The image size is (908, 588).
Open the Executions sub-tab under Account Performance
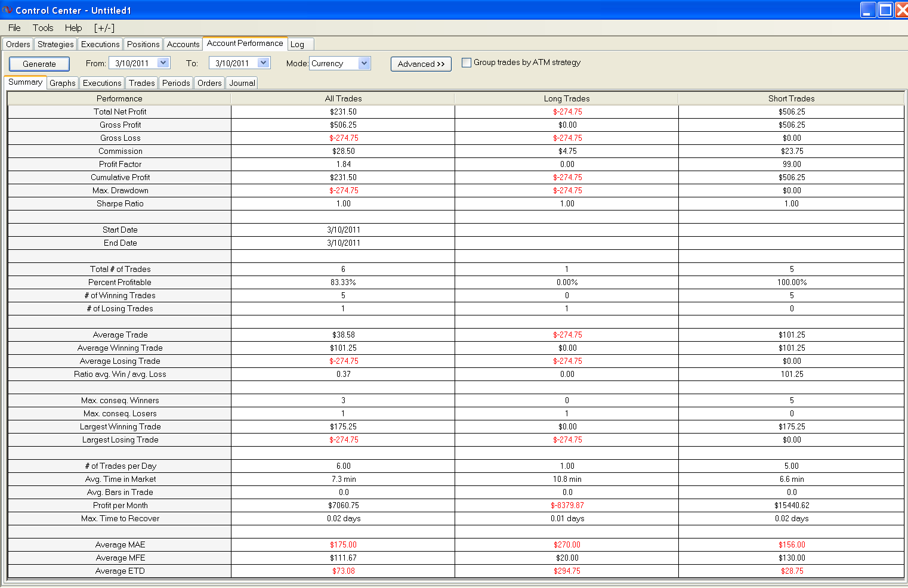click(102, 83)
